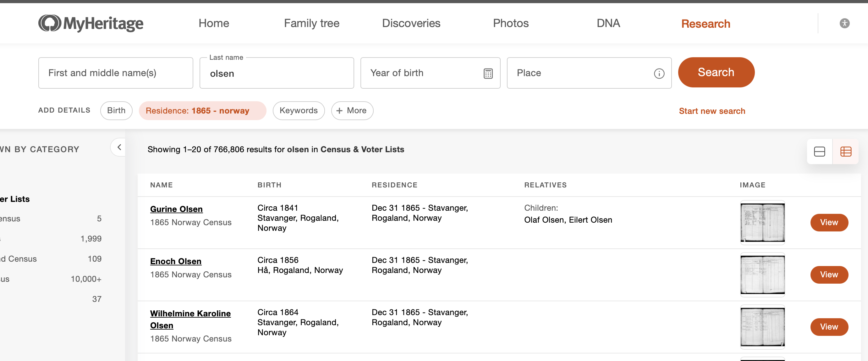
Task: Open Gurine Olsen census image thumbnail
Action: 762,222
